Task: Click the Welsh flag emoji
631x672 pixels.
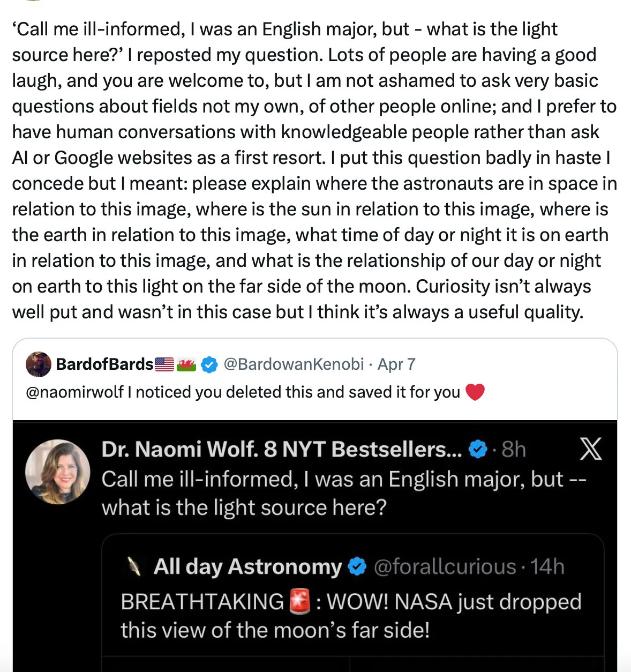Action: pyautogui.click(x=186, y=365)
